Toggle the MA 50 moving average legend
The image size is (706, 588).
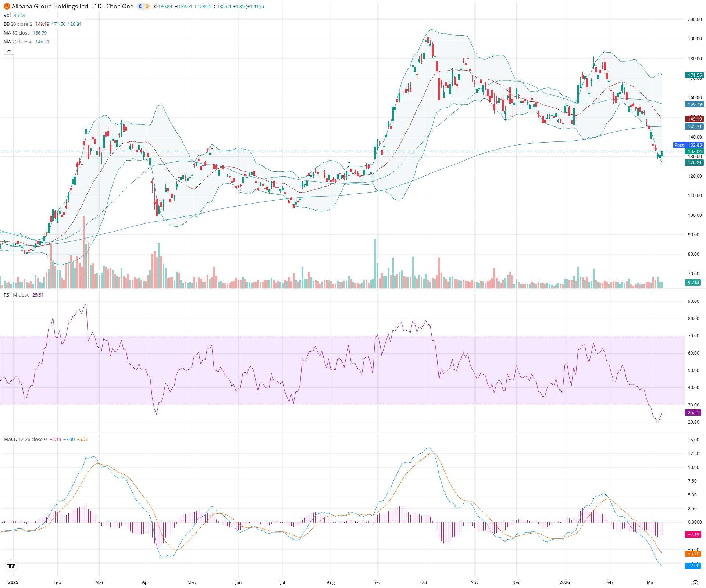click(x=8, y=33)
